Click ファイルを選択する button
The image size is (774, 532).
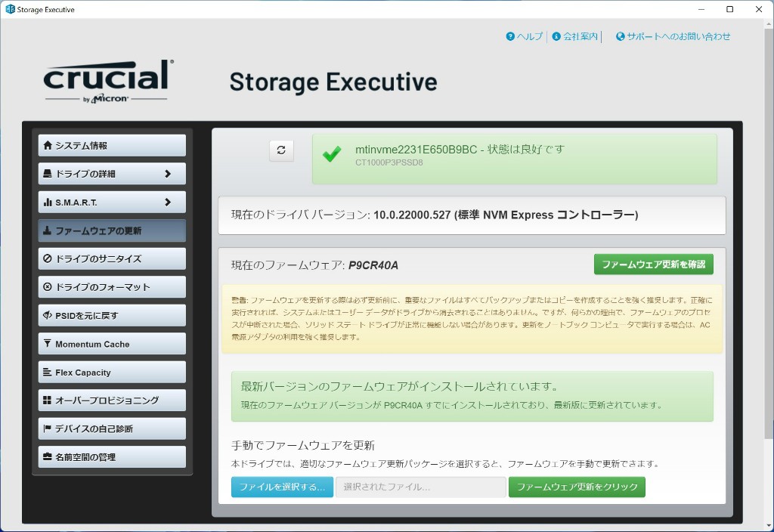(x=282, y=487)
